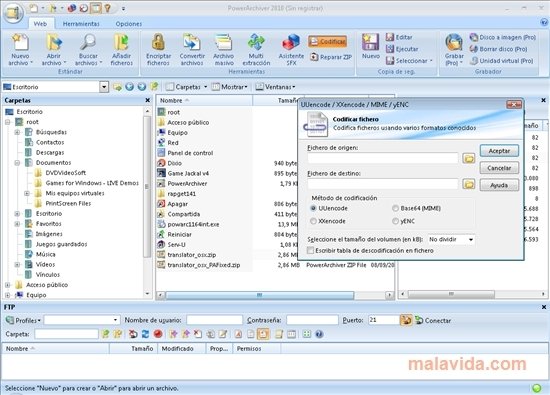
Task: Focus the Nombre de usuario field
Action: (x=214, y=320)
